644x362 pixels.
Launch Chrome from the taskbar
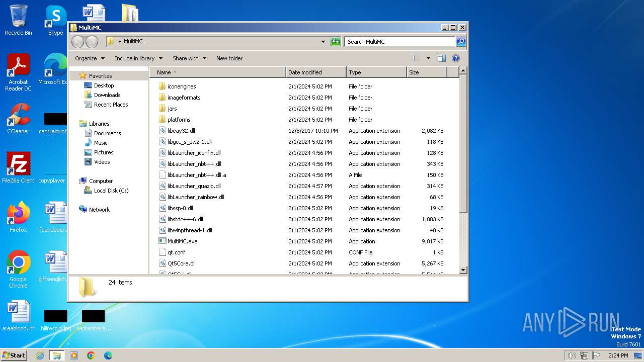[91, 355]
